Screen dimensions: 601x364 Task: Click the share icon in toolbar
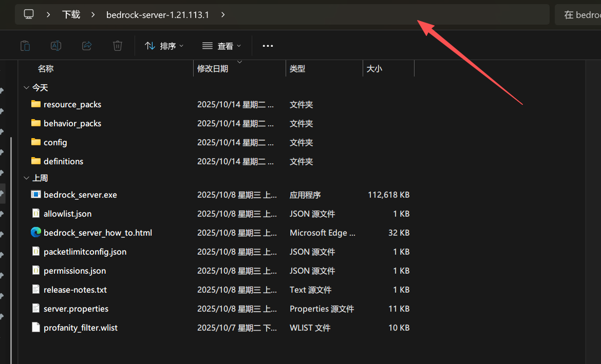click(x=87, y=46)
